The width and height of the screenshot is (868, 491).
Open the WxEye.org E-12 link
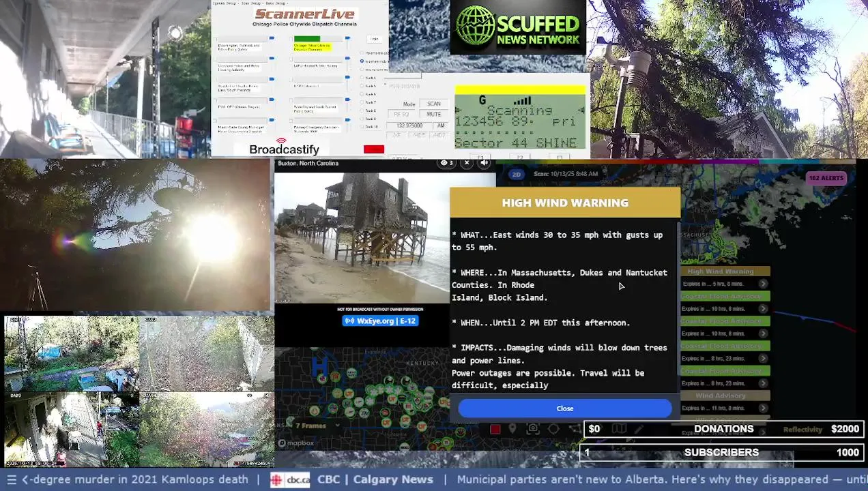click(x=380, y=321)
